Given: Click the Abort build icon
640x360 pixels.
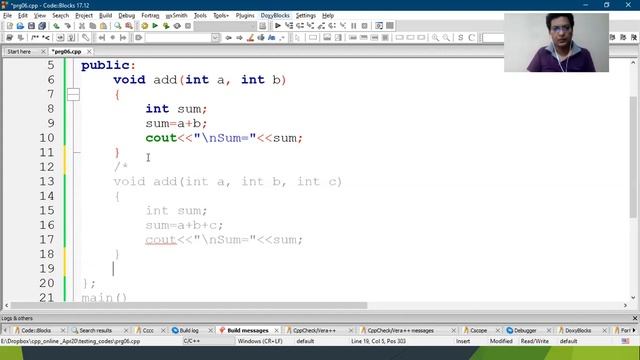Looking at the screenshot, I should (188, 26).
